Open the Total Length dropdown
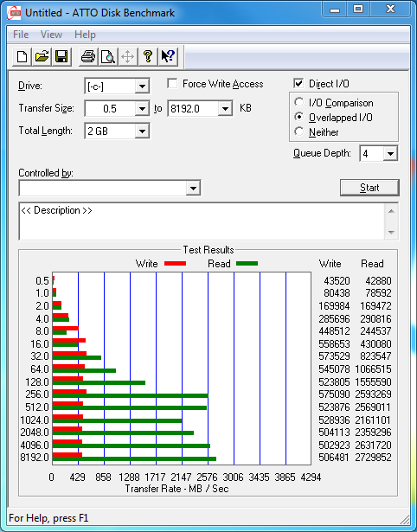This screenshot has width=417, height=532. coord(142,131)
